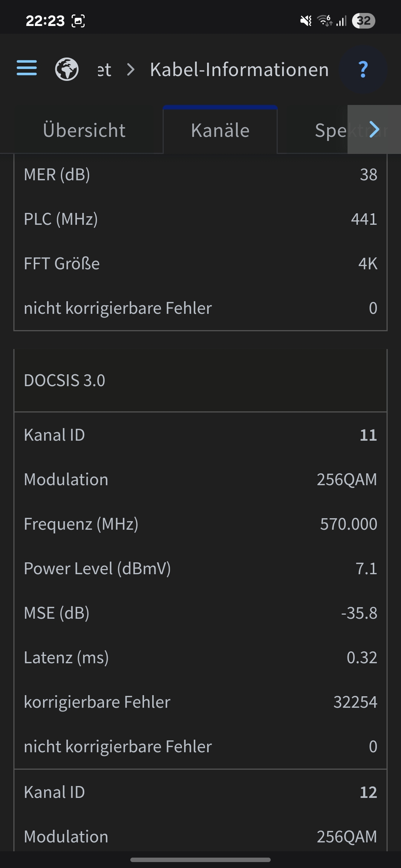Viewport: 401px width, 868px height.
Task: Tap the battery level indicator
Action: point(363,21)
